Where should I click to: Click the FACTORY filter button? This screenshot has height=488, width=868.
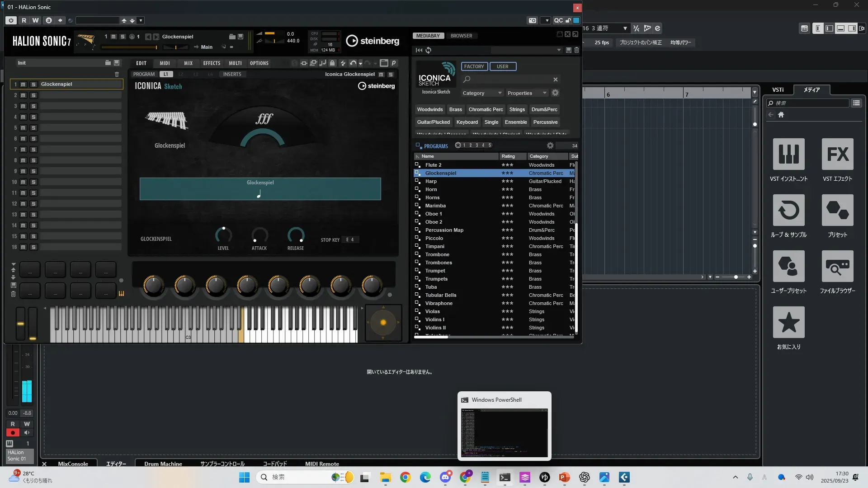(474, 66)
